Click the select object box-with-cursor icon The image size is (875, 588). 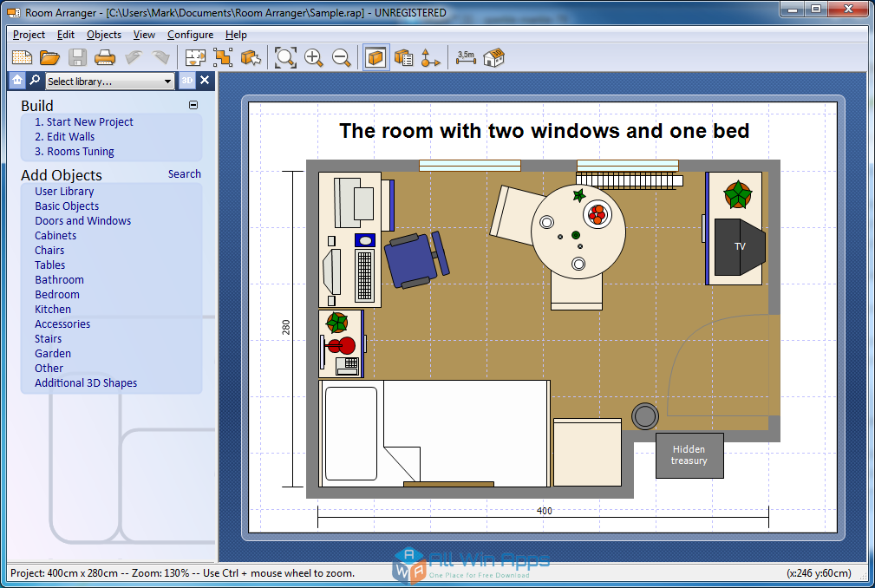251,57
